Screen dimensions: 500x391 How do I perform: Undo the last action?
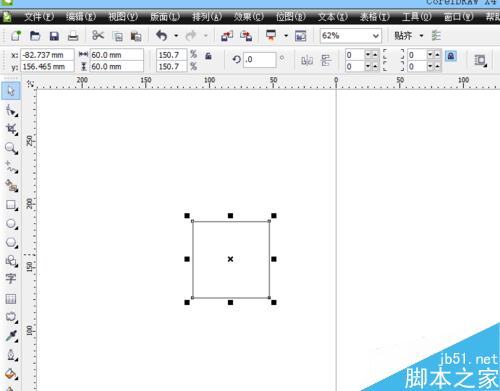[162, 35]
